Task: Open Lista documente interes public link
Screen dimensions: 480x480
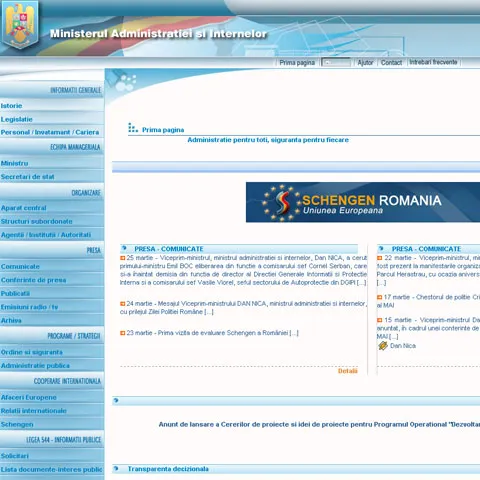Action: click(52, 469)
